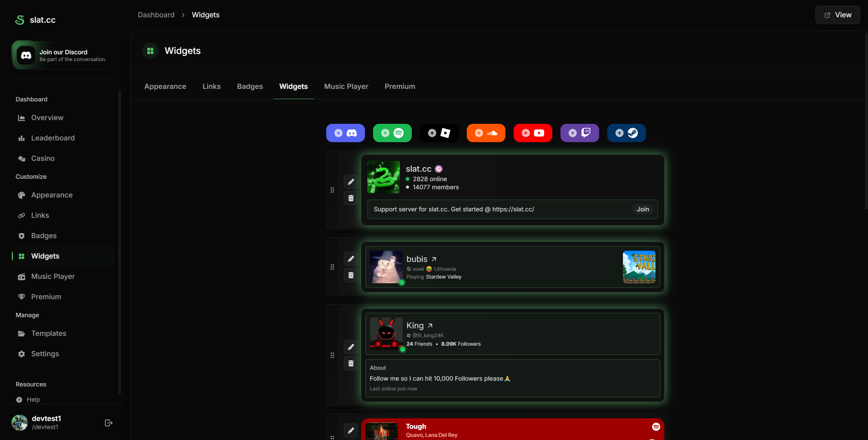The width and height of the screenshot is (868, 440).
Task: Delete the bubis Steam widget
Action: tap(351, 275)
